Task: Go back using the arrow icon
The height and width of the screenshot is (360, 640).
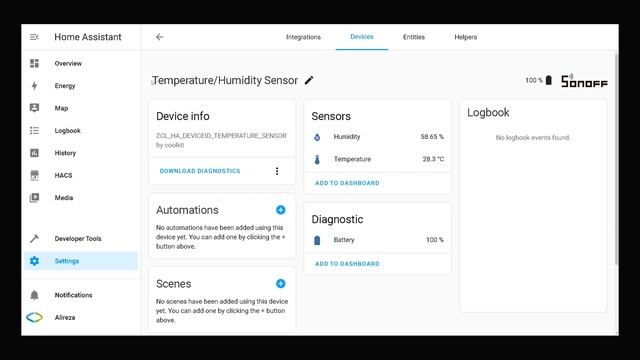Action: 160,37
